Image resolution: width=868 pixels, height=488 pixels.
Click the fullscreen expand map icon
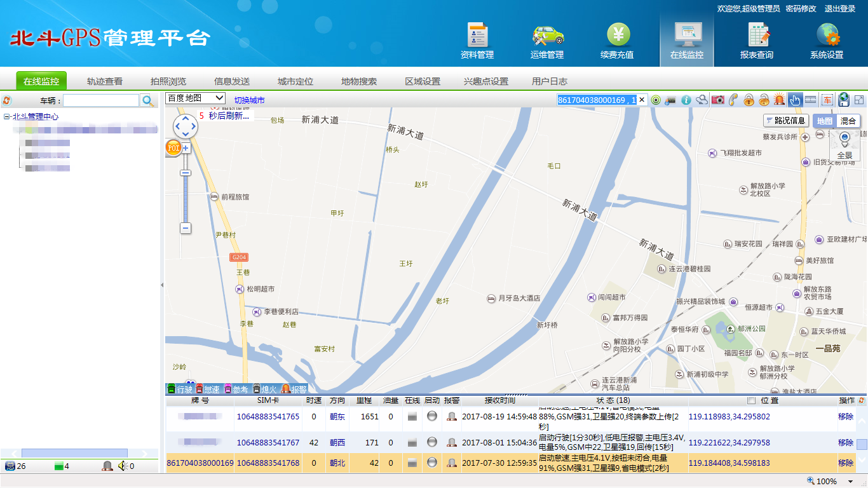tap(859, 100)
